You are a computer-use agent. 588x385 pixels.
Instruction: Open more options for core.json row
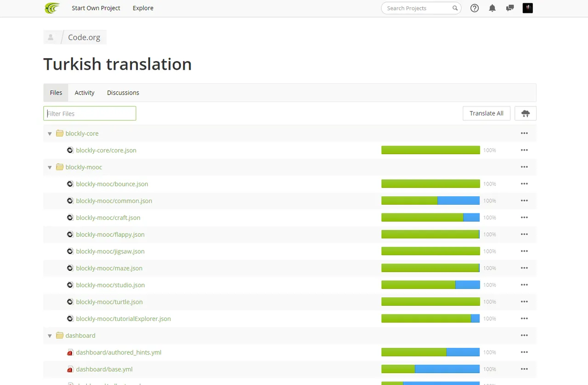point(524,150)
